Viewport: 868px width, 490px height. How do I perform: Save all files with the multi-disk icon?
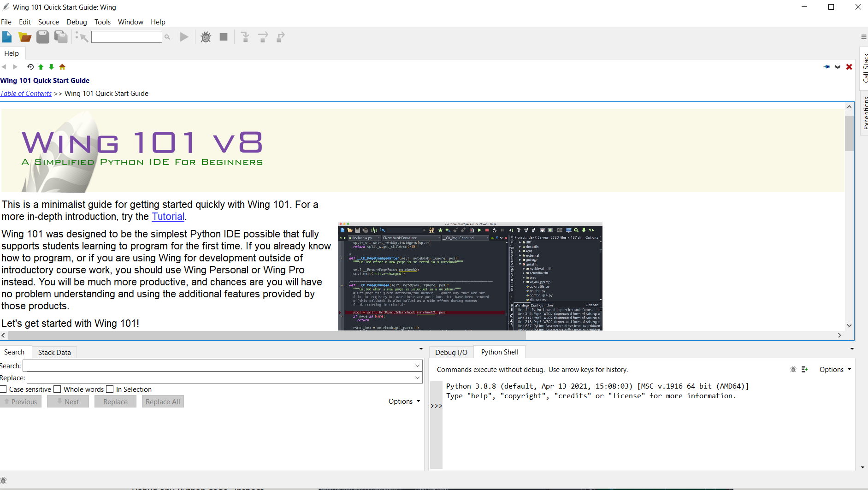point(61,37)
